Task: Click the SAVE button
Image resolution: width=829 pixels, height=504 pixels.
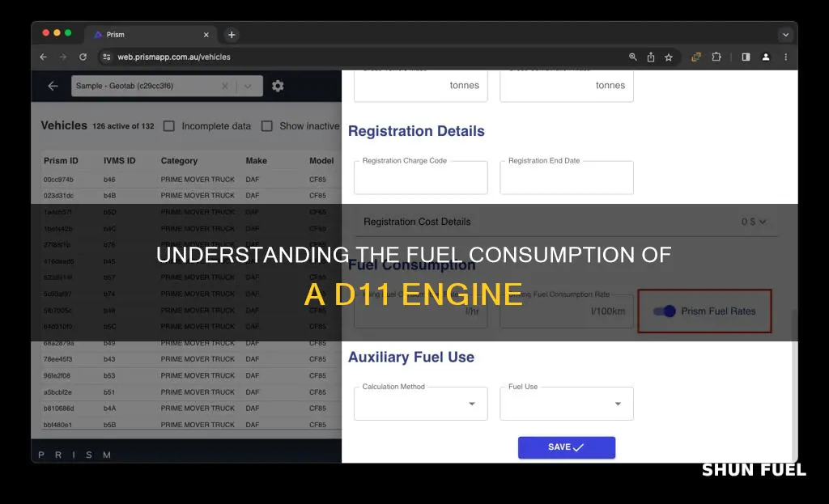Action: click(566, 447)
